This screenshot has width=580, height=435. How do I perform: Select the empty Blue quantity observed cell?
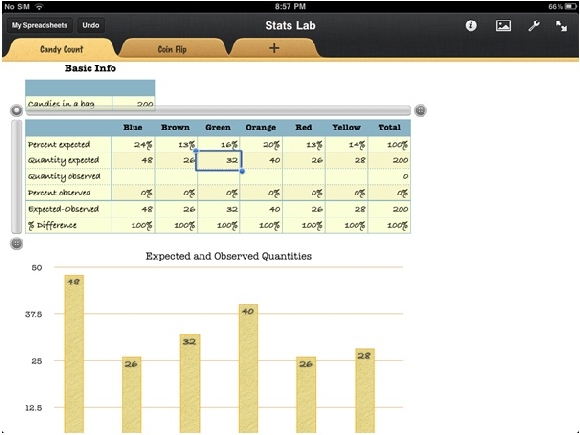coord(133,176)
